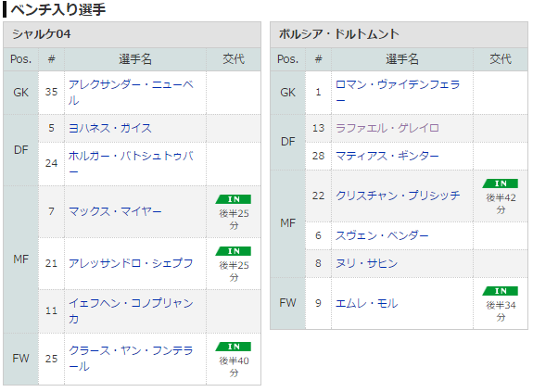Click IN badge for エムレ・モル

(x=501, y=291)
